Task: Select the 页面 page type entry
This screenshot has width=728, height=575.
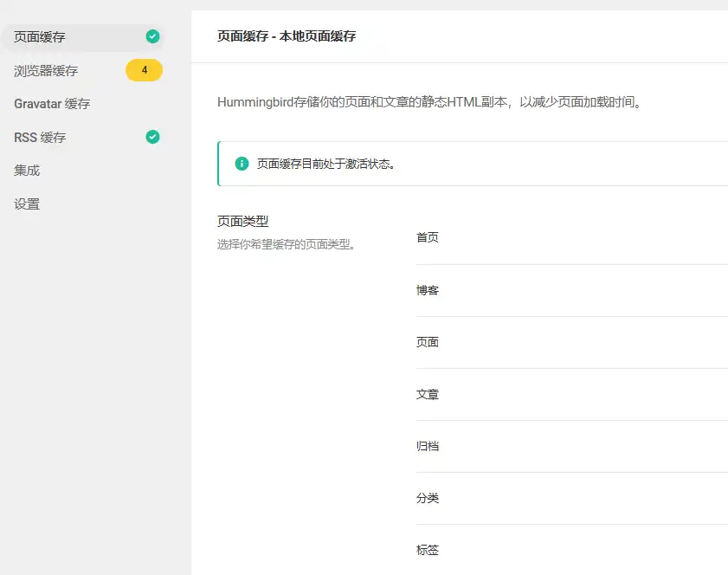Action: click(427, 342)
